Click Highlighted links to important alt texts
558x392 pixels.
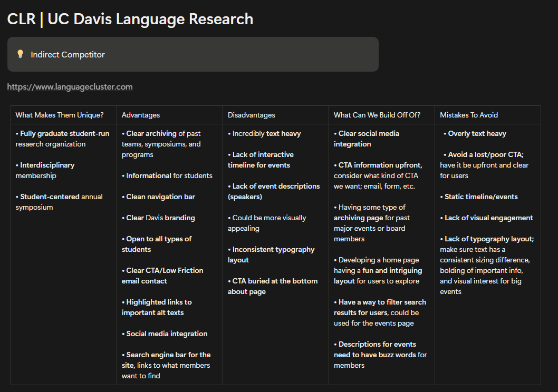(x=157, y=307)
